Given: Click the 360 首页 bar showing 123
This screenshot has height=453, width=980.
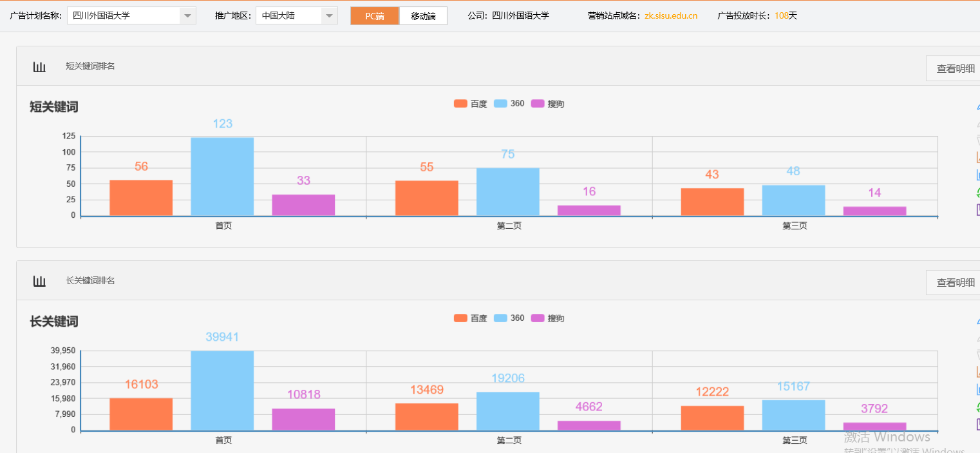Looking at the screenshot, I should (222, 176).
